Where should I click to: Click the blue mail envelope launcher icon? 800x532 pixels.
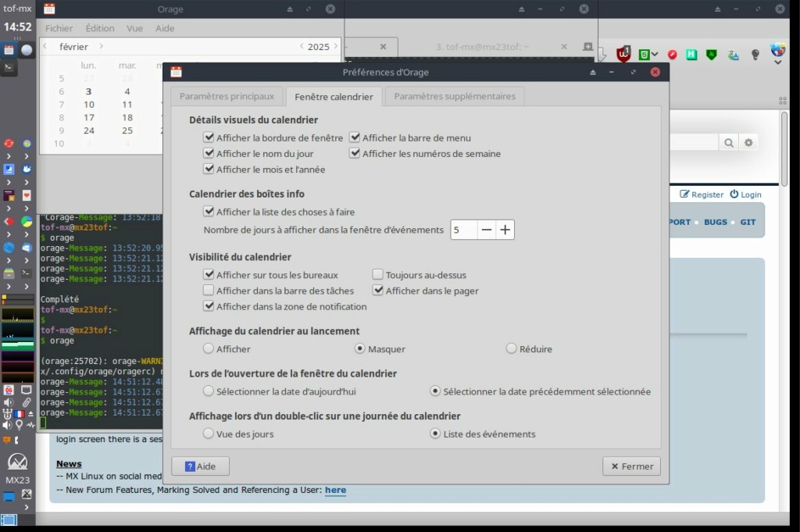pos(27,248)
